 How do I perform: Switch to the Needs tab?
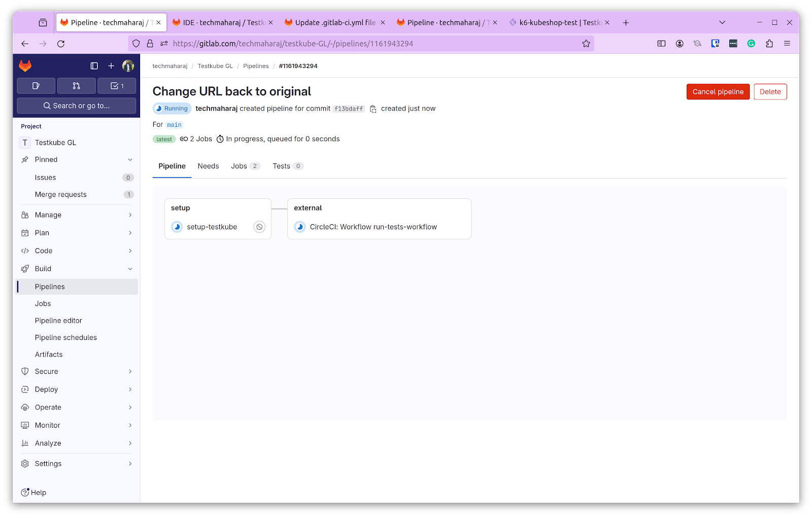point(208,166)
